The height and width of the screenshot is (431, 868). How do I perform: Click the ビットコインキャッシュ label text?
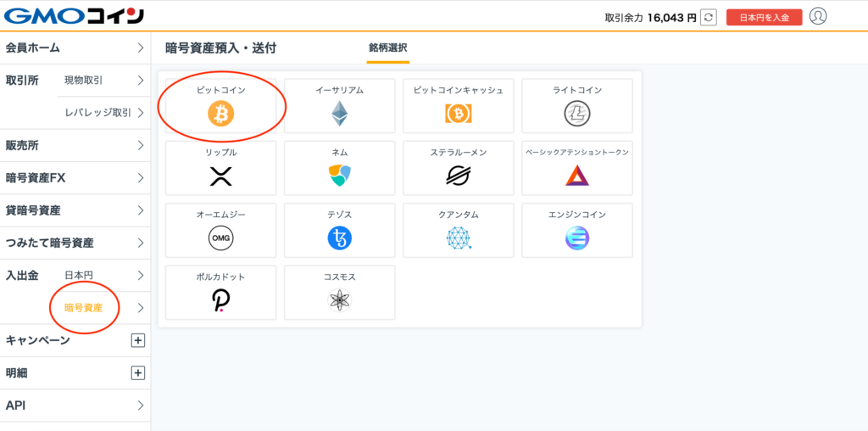point(459,90)
